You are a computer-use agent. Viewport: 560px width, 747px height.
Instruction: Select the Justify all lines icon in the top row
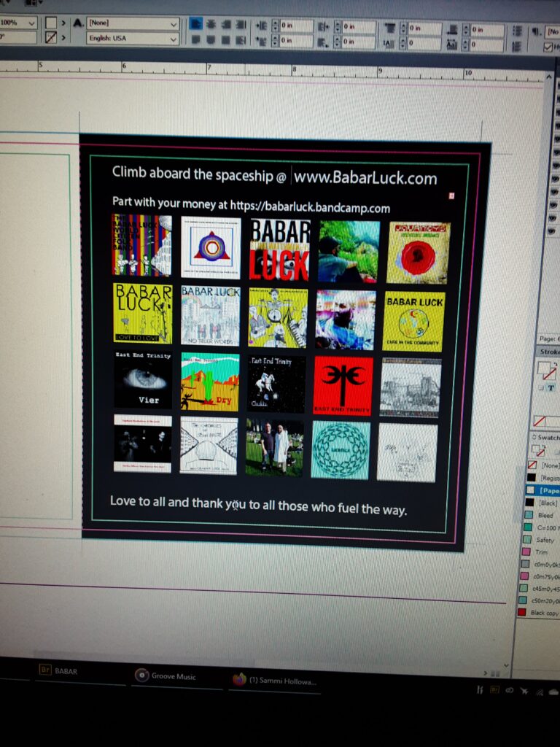tap(241, 24)
